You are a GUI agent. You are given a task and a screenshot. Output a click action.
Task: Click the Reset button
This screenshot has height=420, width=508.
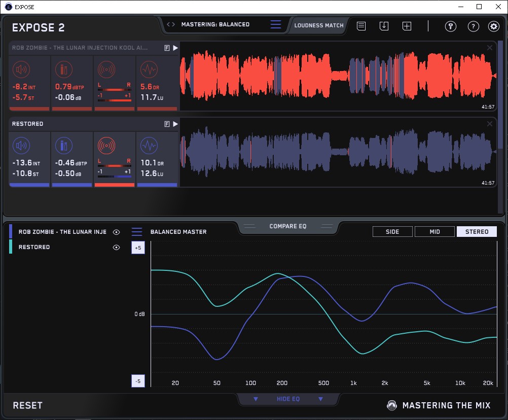coord(28,405)
